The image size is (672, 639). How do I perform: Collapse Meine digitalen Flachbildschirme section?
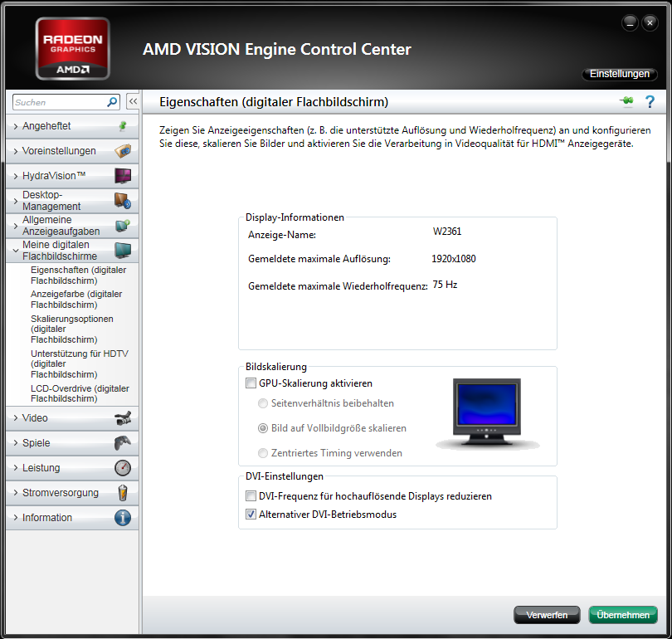72,251
